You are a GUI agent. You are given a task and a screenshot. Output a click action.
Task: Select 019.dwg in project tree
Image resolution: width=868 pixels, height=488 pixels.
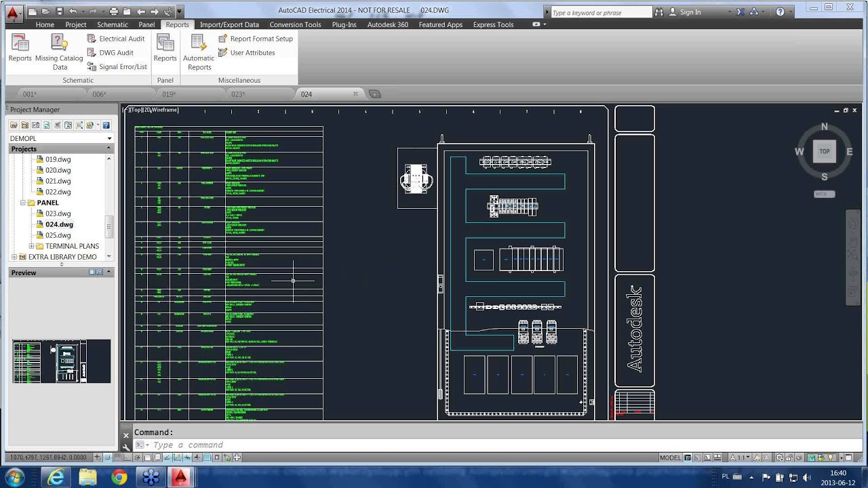58,159
